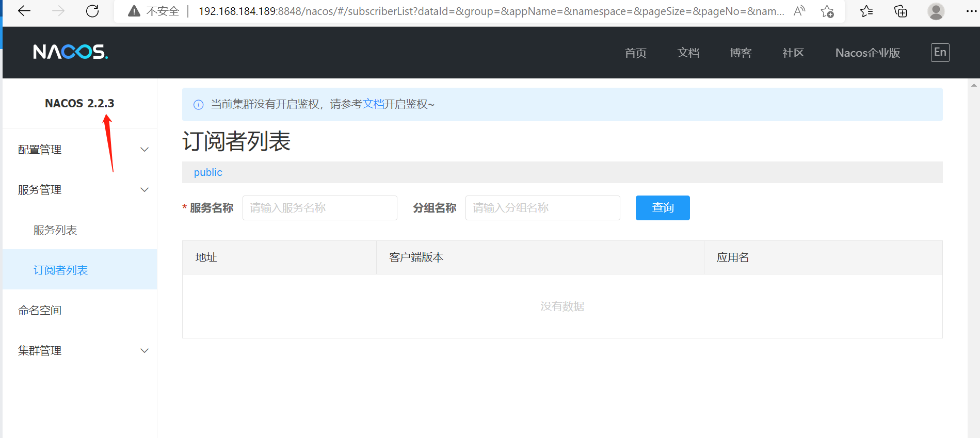Open the 博客 nav link
Viewport: 980px width, 438px height.
(x=741, y=53)
